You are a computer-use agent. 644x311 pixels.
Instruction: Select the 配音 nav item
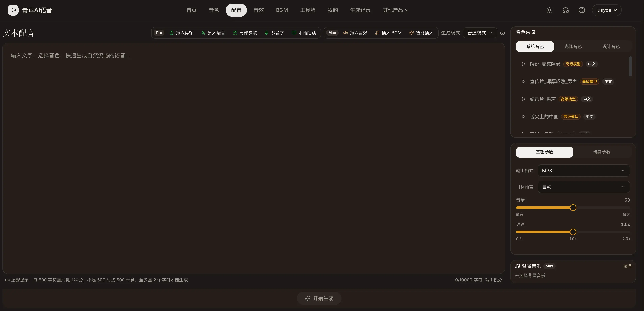coord(236,10)
